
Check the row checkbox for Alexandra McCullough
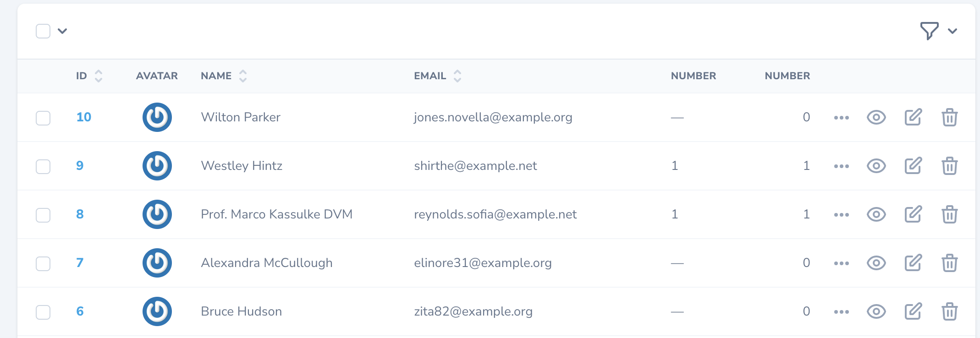[x=43, y=262]
